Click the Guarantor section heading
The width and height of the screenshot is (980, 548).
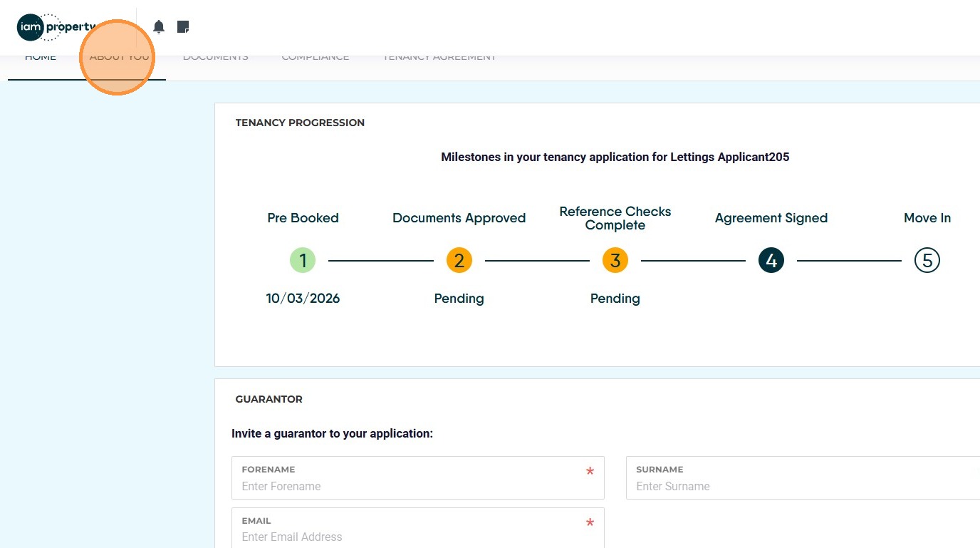269,399
